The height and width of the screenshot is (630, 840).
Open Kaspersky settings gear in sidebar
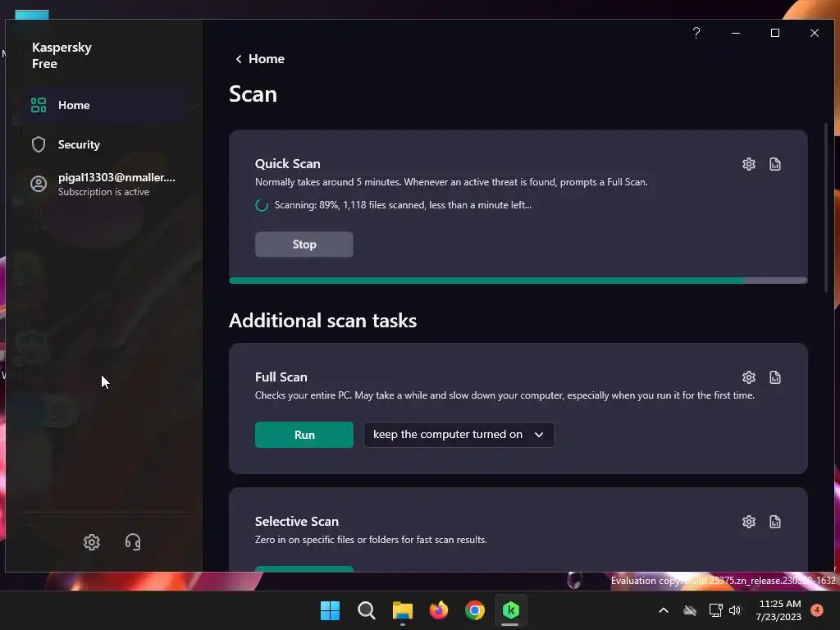coord(92,542)
